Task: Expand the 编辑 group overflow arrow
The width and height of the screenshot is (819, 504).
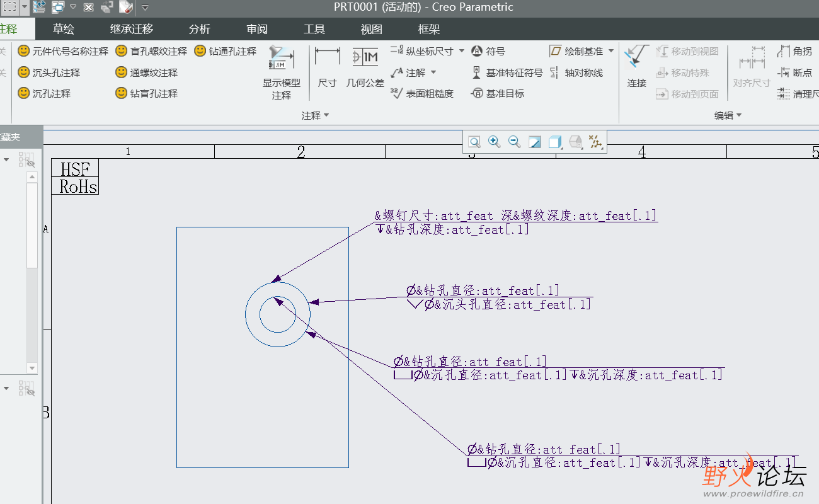Action: tap(739, 116)
